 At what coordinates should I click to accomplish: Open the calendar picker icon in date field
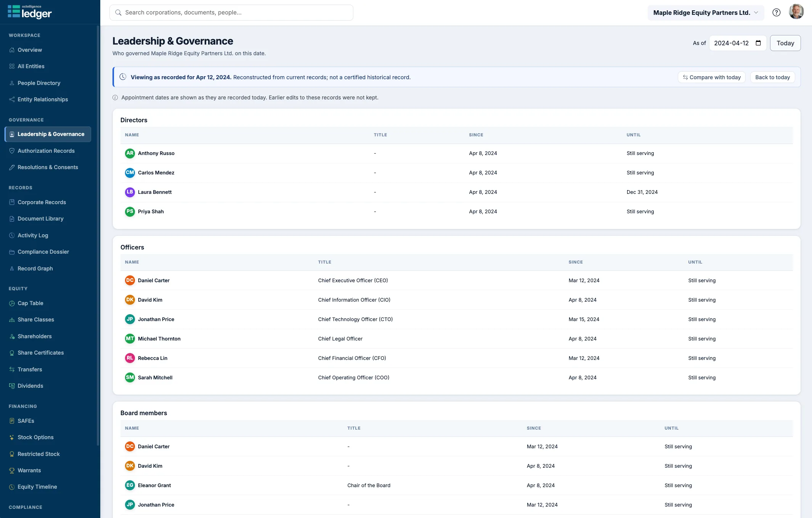pyautogui.click(x=758, y=43)
